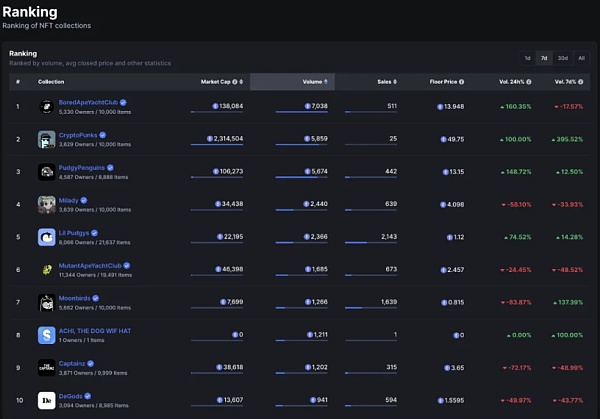
Task: Sort table by Volume column header
Action: pyautogui.click(x=314, y=81)
